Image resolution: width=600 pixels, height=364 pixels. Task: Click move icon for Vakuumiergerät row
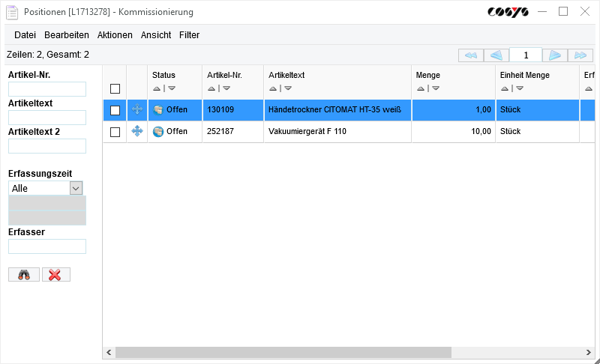click(x=137, y=131)
